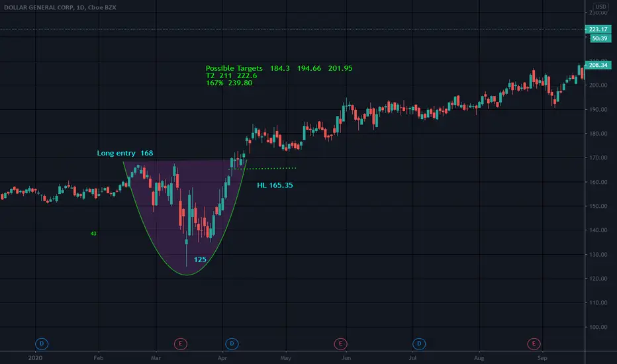Click the 190.00 price axis label
The image size is (617, 364).
[598, 109]
